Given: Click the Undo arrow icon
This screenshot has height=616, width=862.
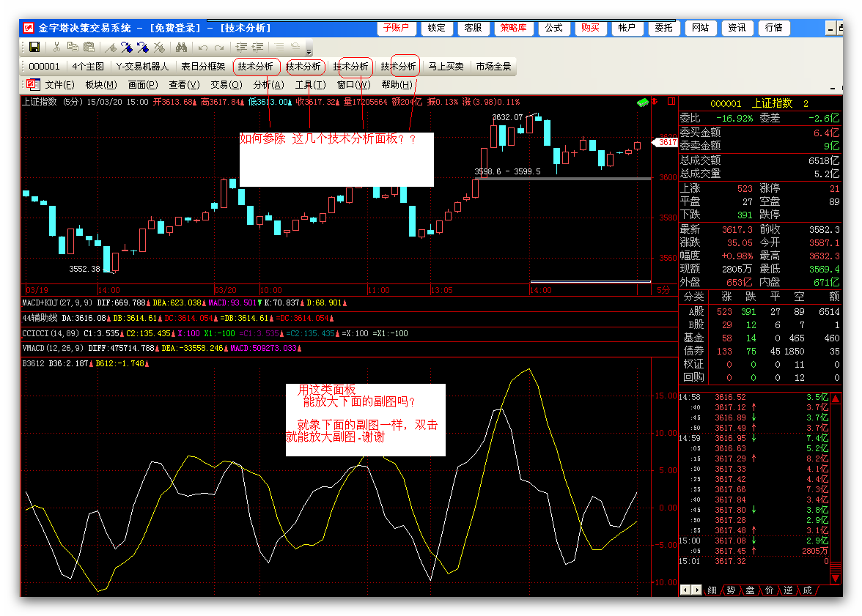Looking at the screenshot, I should [203, 48].
